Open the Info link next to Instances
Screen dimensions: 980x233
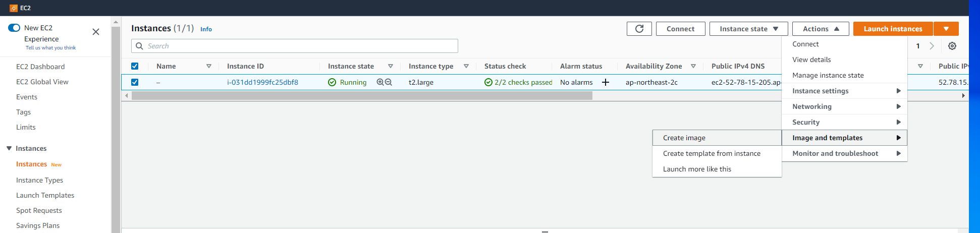[206, 29]
